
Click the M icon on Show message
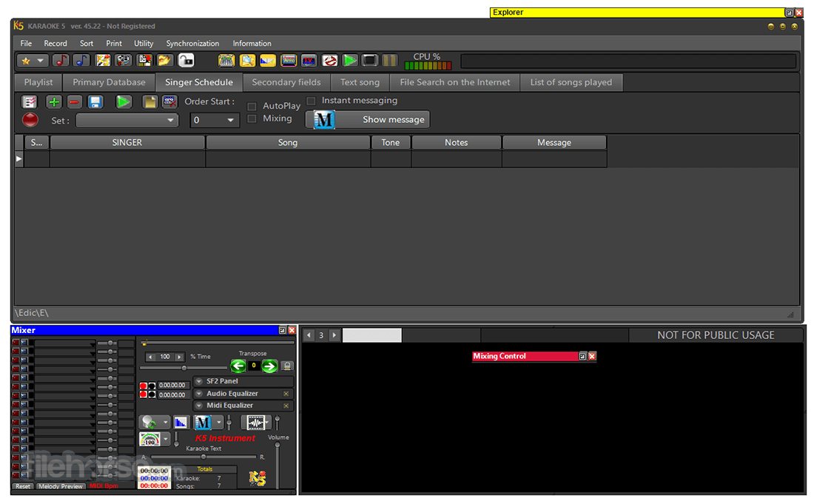tap(324, 120)
